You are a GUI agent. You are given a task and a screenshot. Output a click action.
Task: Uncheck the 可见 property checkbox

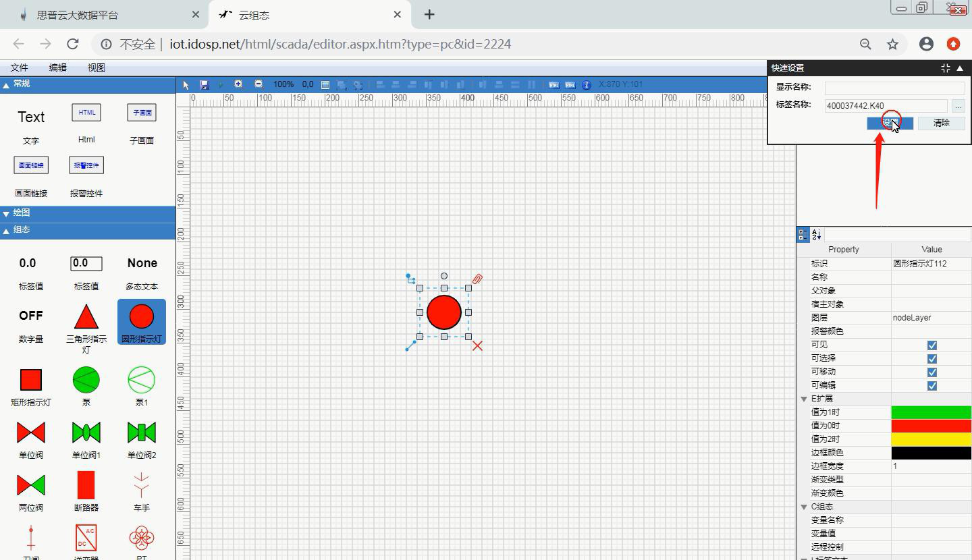(x=932, y=345)
